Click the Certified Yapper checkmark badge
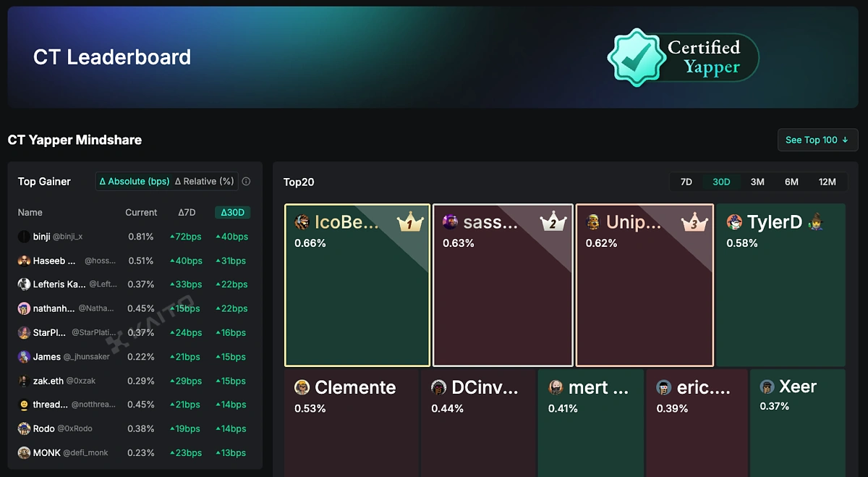Viewport: 868px width, 477px height. point(637,57)
